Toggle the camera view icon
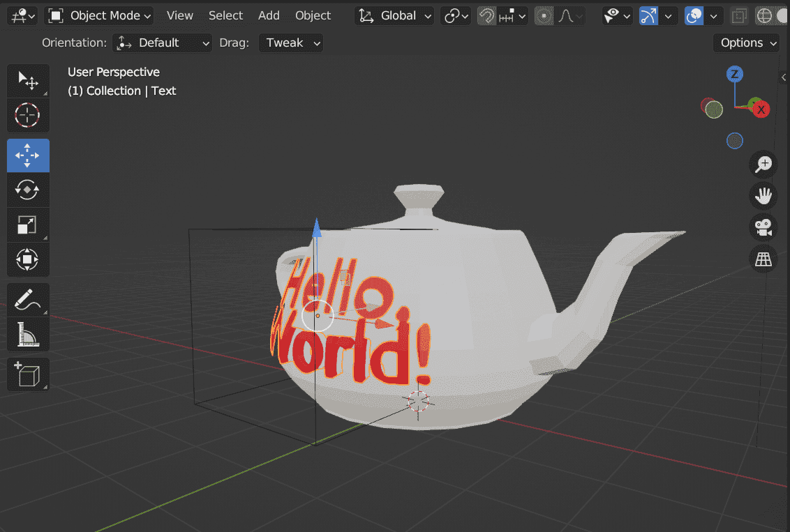This screenshot has height=532, width=790. click(x=763, y=227)
